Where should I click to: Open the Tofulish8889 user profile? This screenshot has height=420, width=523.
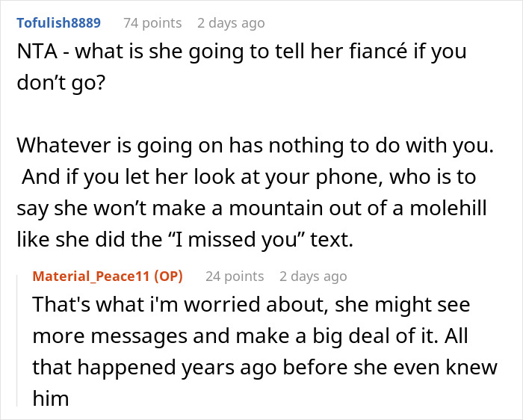[x=59, y=23]
